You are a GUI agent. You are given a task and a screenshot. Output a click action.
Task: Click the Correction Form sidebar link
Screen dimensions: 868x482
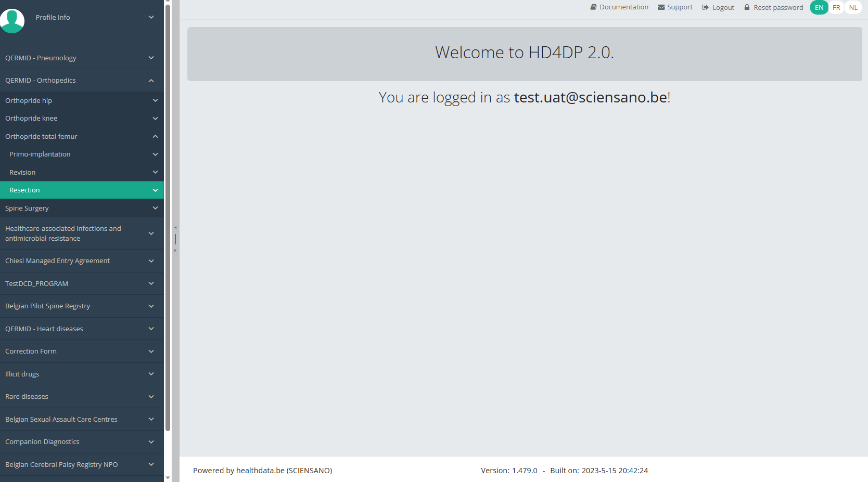[31, 351]
